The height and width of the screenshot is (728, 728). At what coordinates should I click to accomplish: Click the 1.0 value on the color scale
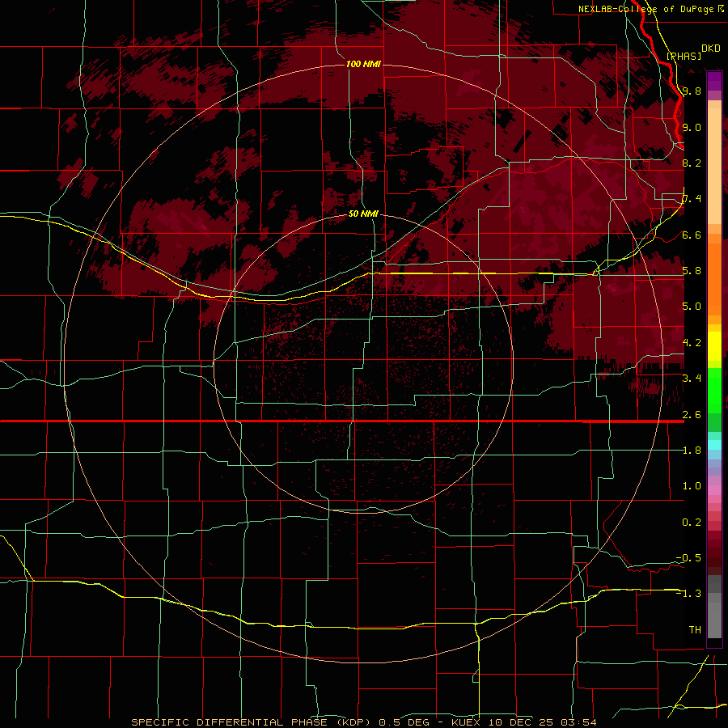pyautogui.click(x=692, y=485)
